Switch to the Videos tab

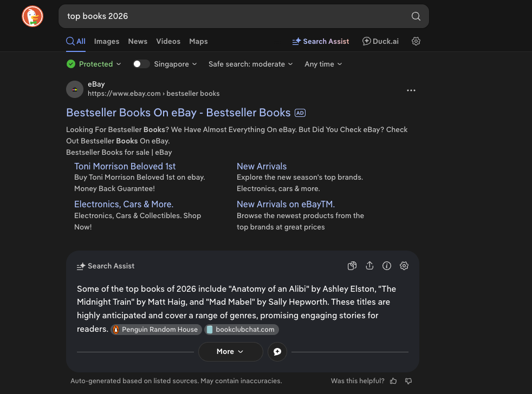click(168, 41)
